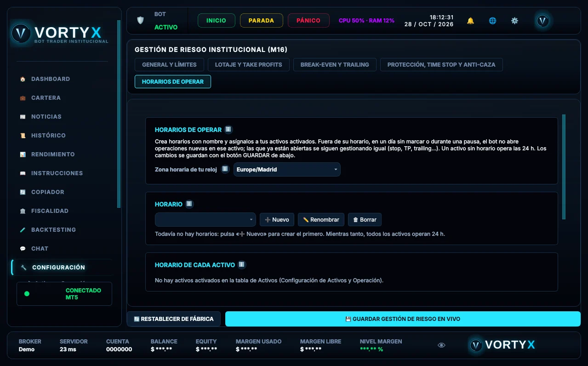This screenshot has height=366, width=588.
Task: Click the CPU 50% · RAM 12% indicator
Action: (x=366, y=21)
